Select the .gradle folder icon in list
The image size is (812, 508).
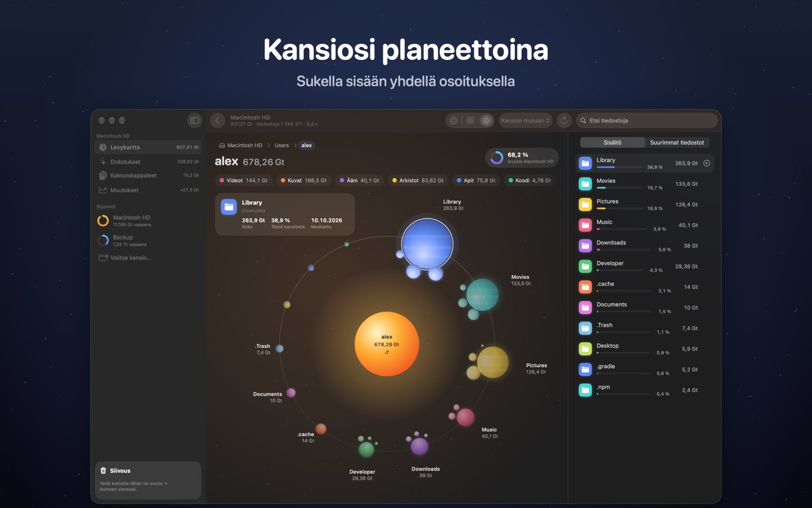(585, 369)
